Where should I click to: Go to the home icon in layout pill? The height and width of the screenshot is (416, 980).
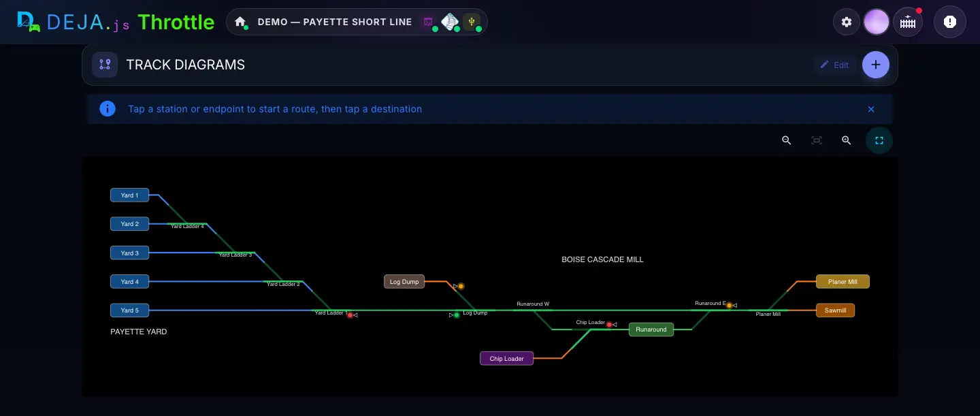point(240,22)
